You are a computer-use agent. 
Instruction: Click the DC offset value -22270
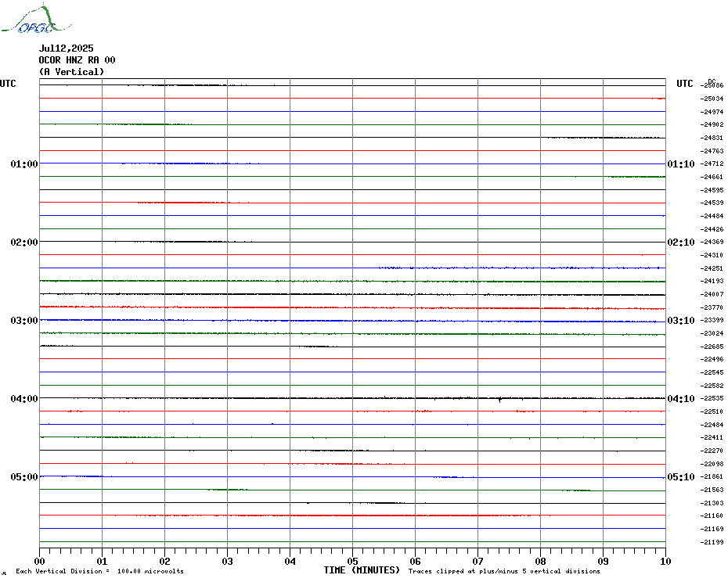click(712, 451)
